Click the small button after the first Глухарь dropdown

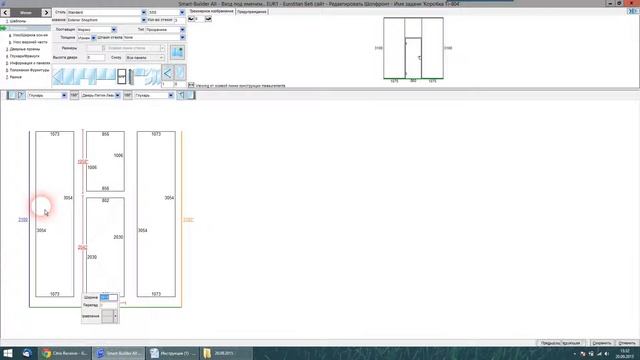point(74,96)
